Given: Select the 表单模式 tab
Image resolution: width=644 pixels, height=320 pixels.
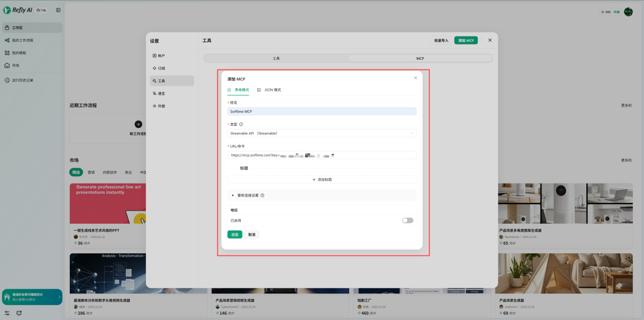Looking at the screenshot, I should pos(238,90).
